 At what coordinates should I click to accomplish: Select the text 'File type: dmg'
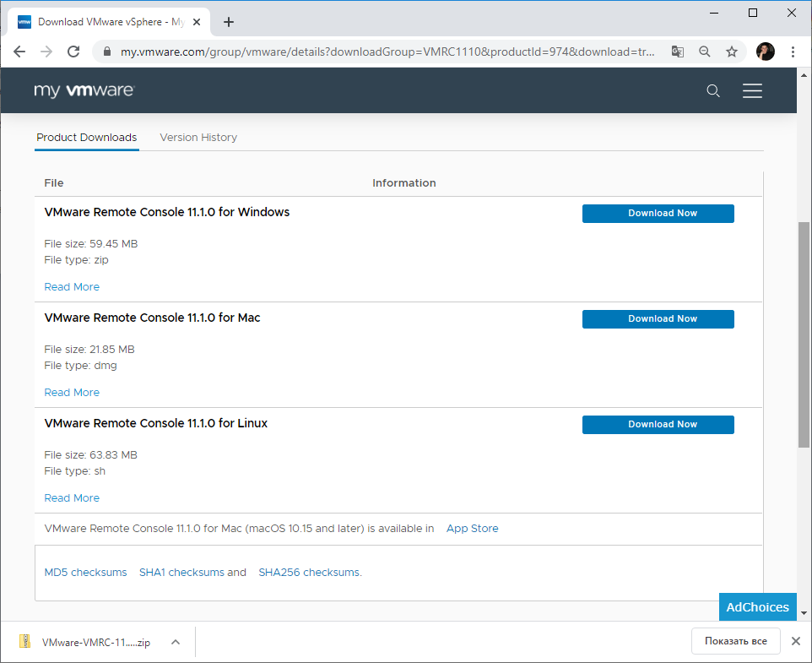(80, 366)
